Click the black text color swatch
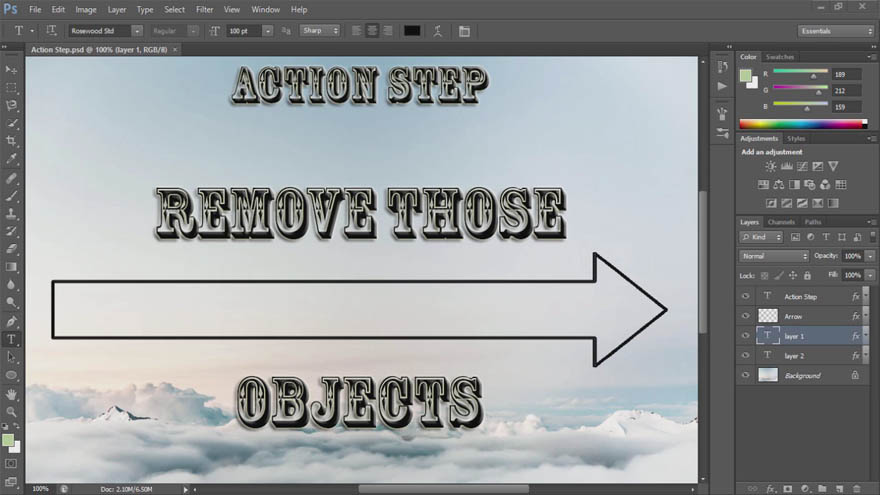Image resolution: width=880 pixels, height=495 pixels. [x=412, y=31]
